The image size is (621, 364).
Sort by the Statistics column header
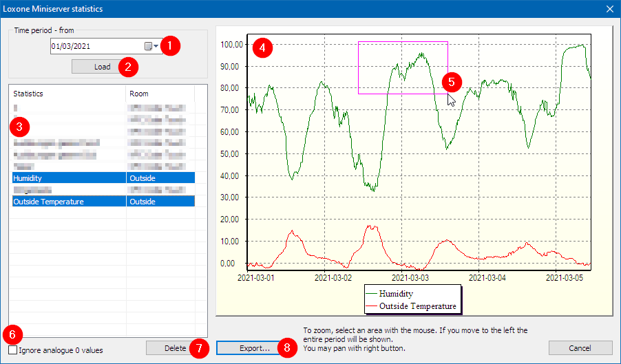[67, 94]
